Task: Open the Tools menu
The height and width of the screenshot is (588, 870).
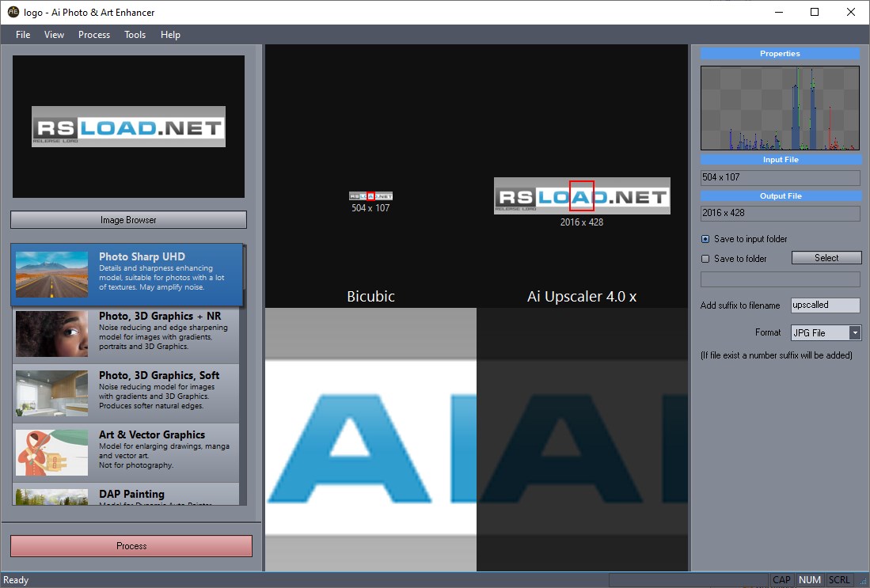Action: click(x=135, y=34)
